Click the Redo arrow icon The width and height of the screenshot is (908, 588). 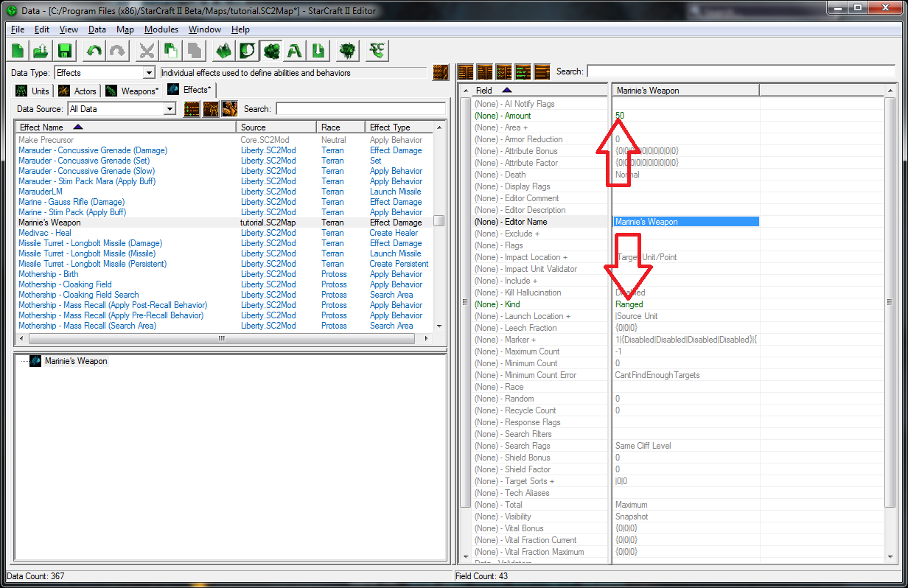pos(117,51)
